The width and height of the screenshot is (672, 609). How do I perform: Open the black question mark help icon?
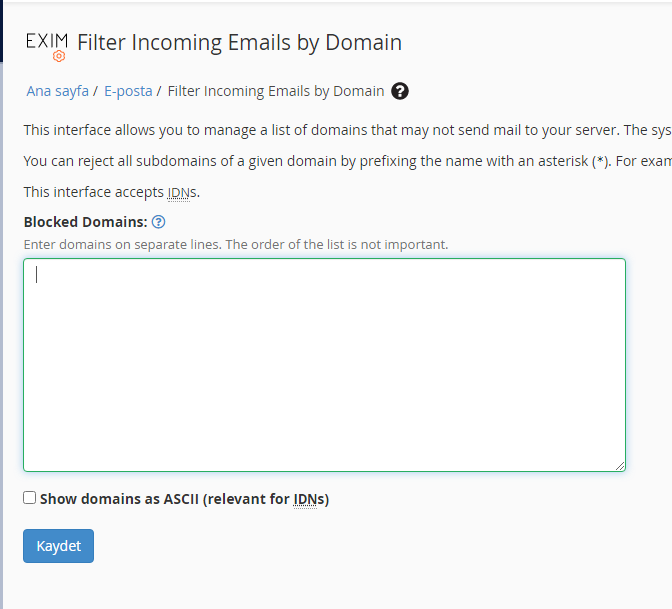pos(399,91)
